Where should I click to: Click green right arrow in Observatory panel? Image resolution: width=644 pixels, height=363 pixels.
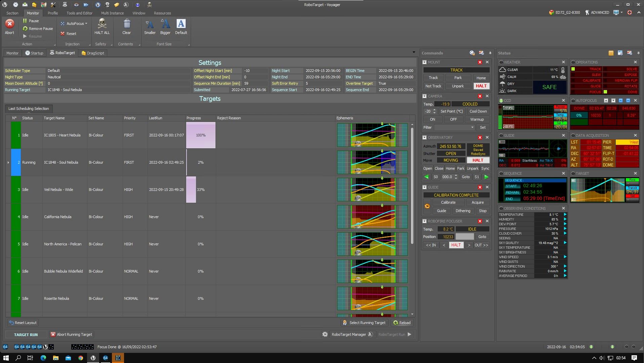click(x=486, y=177)
